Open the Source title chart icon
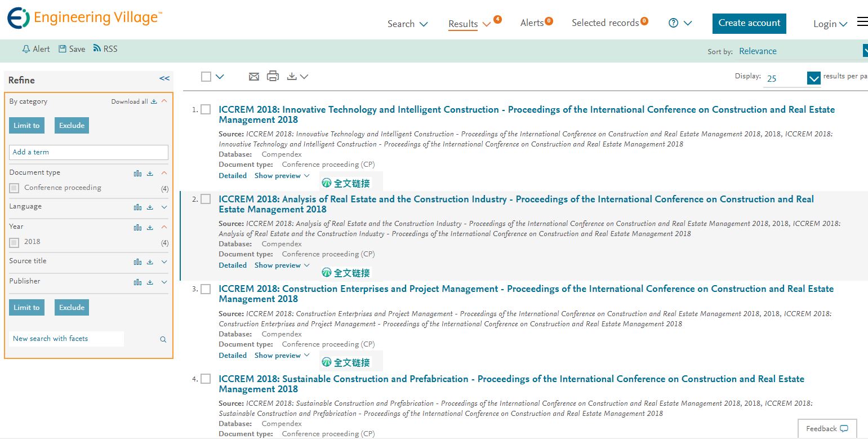The image size is (868, 439). (137, 262)
